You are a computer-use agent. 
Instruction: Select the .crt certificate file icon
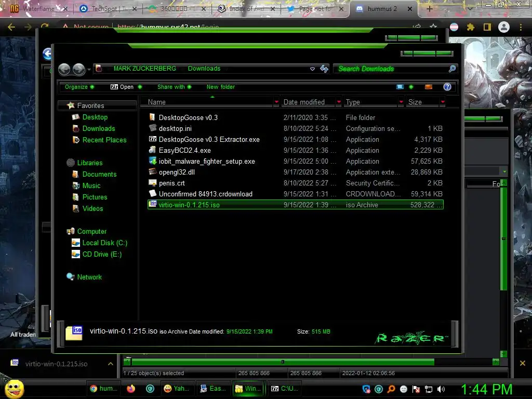point(152,183)
